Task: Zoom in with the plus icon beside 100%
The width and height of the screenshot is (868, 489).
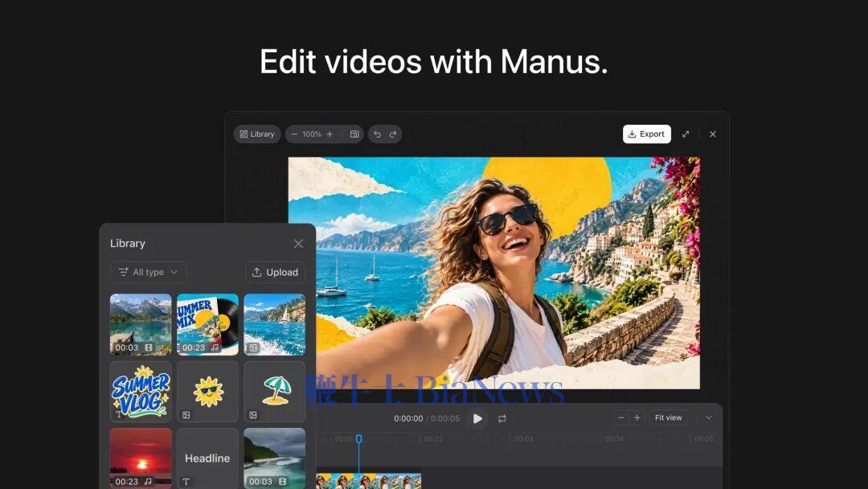Action: [330, 134]
